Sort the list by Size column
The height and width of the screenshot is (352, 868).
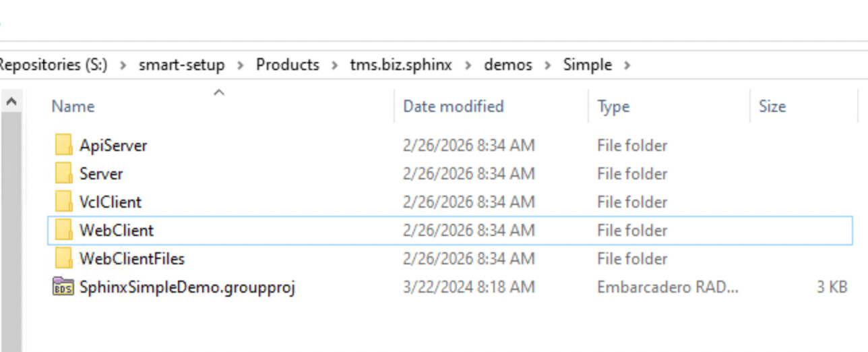pyautogui.click(x=772, y=107)
